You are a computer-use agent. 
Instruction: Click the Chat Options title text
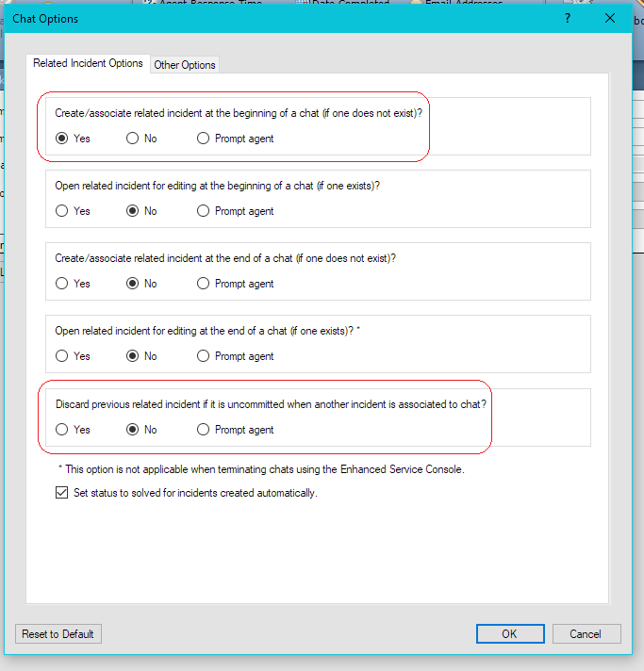(x=45, y=19)
